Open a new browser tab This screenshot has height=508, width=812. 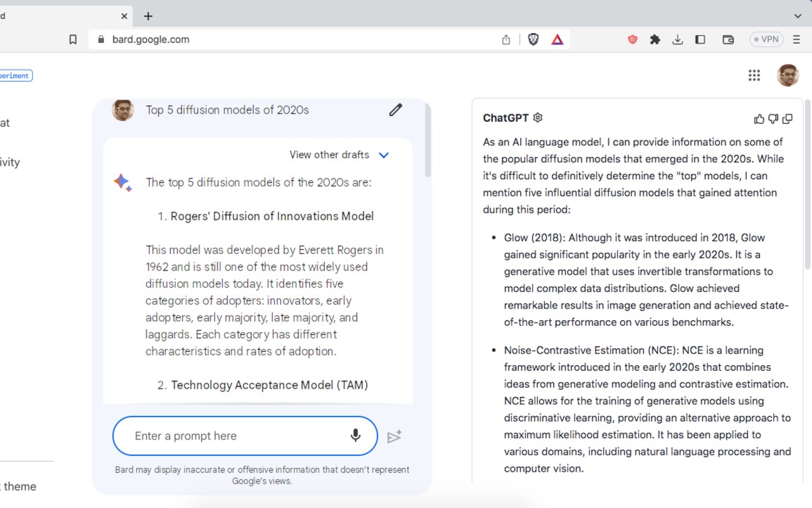pyautogui.click(x=148, y=16)
